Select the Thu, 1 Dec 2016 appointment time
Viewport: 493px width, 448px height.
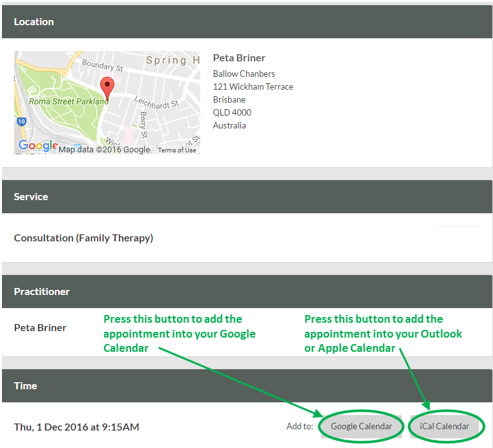point(76,427)
